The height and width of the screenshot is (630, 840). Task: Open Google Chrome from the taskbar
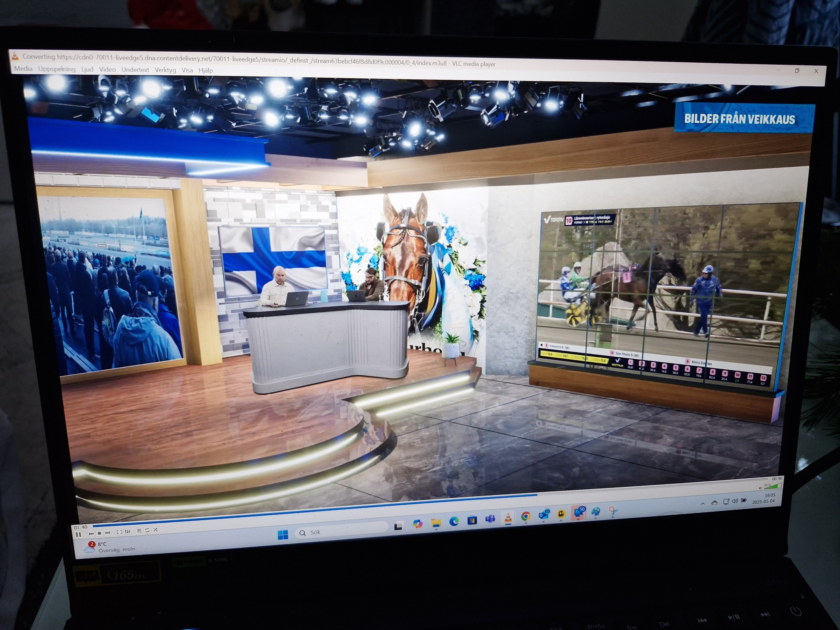[x=526, y=516]
